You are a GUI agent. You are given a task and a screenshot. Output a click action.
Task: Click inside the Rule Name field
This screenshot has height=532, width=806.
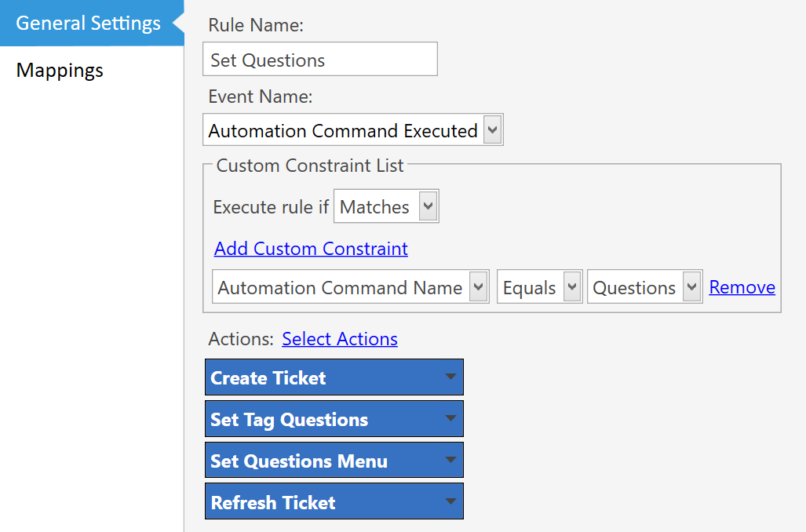319,59
